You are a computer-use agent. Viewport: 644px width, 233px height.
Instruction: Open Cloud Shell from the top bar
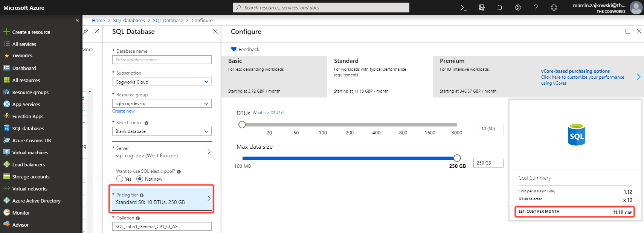click(463, 8)
